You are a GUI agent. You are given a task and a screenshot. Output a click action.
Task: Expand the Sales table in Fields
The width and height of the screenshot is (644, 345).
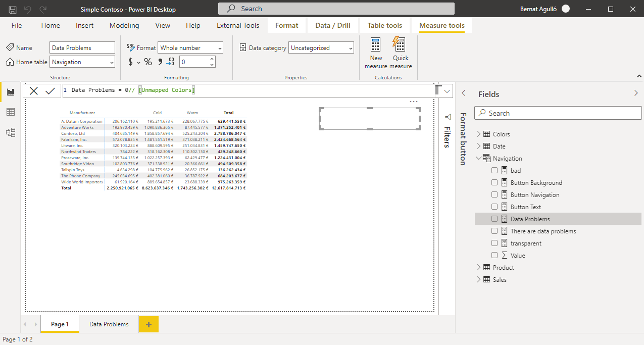pyautogui.click(x=478, y=280)
